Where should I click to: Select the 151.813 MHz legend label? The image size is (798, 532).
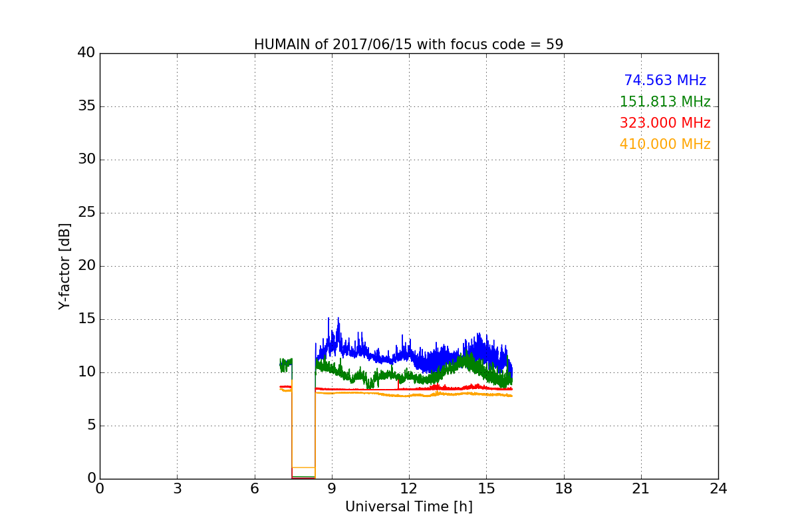pyautogui.click(x=665, y=102)
